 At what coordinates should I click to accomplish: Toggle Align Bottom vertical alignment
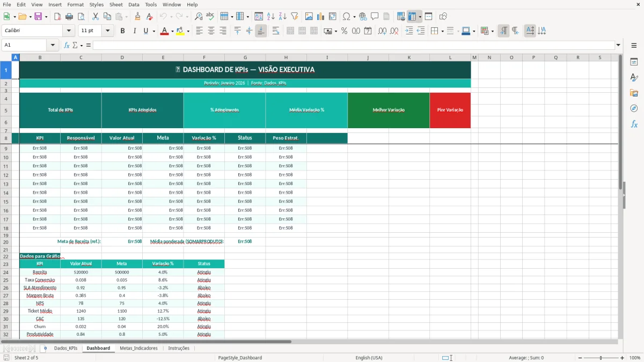click(x=261, y=31)
